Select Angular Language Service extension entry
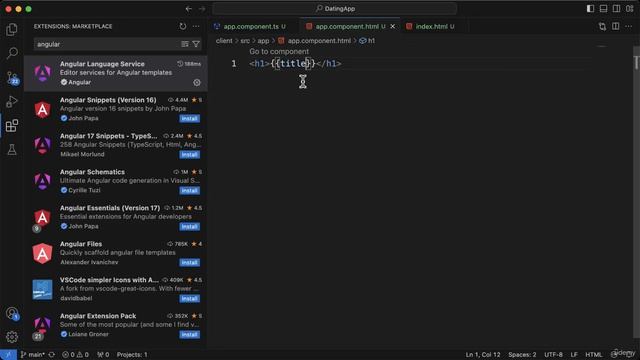 point(116,73)
